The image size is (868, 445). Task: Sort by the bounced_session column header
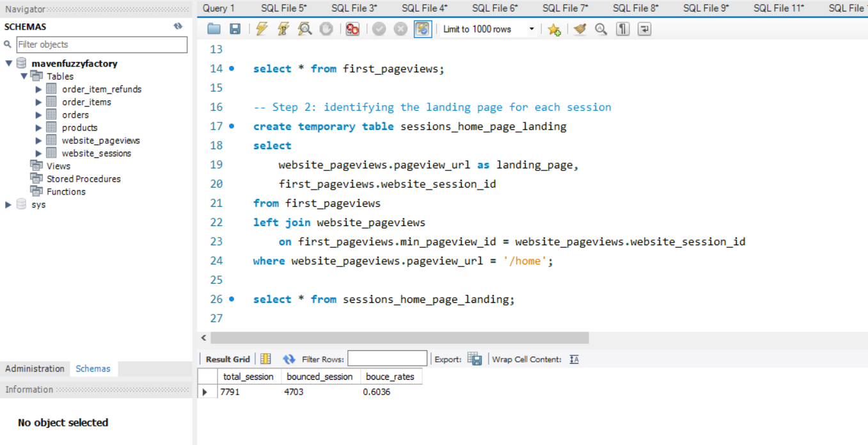tap(320, 376)
